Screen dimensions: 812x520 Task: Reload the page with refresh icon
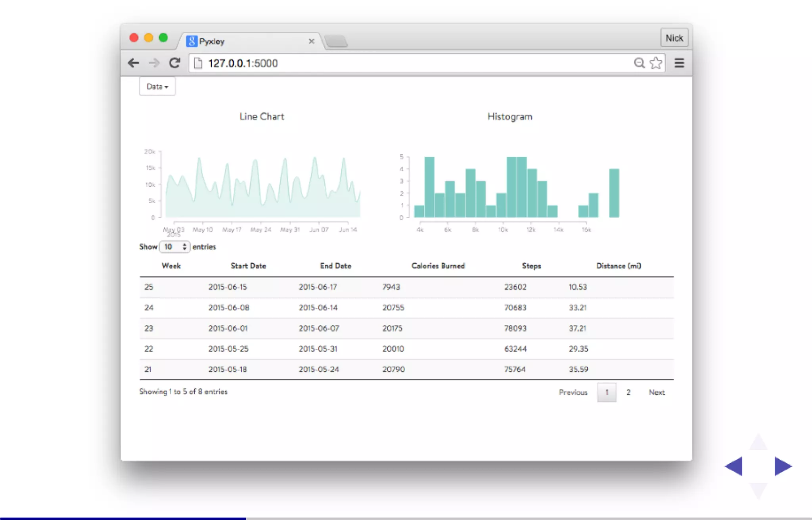coord(175,63)
